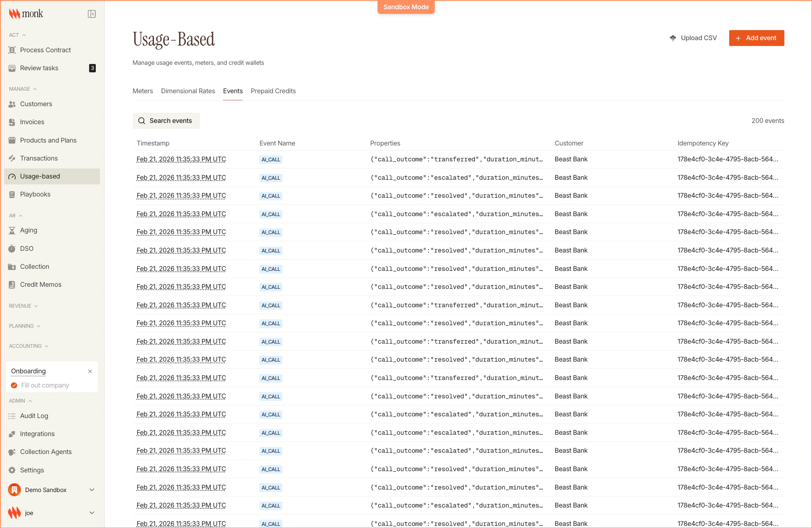This screenshot has width=812, height=528.
Task: Click the monk logo
Action: (x=26, y=14)
